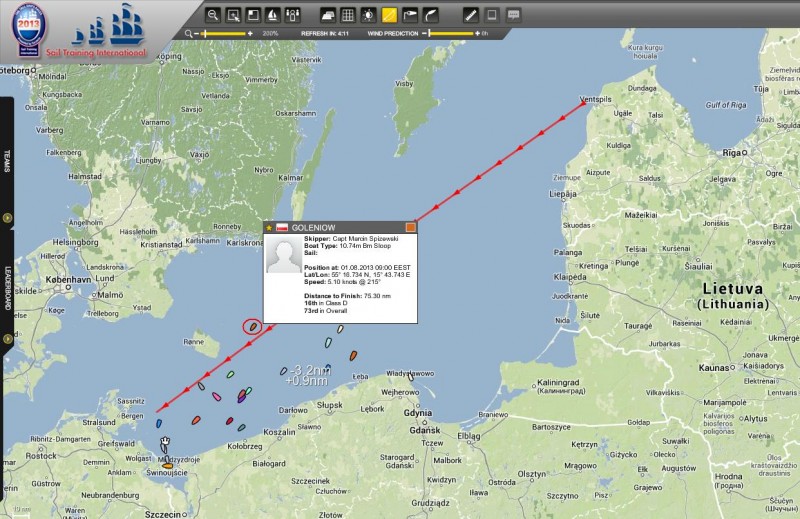This screenshot has height=519, width=800.
Task: Click the zoom out magnifier icon
Action: 212,15
